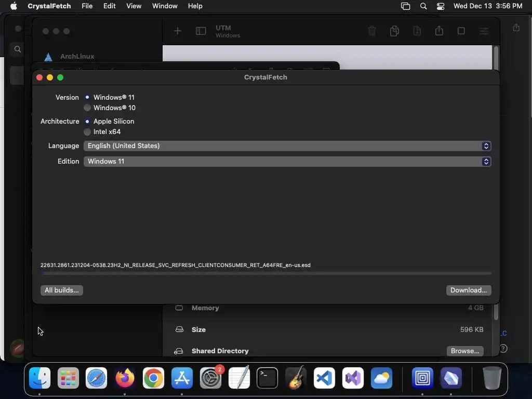
Task: Click the All builds... button
Action: (x=61, y=290)
